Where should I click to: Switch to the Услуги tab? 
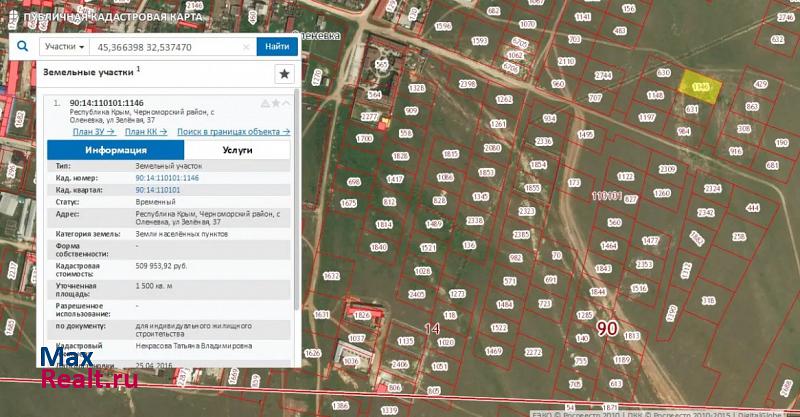(x=237, y=149)
